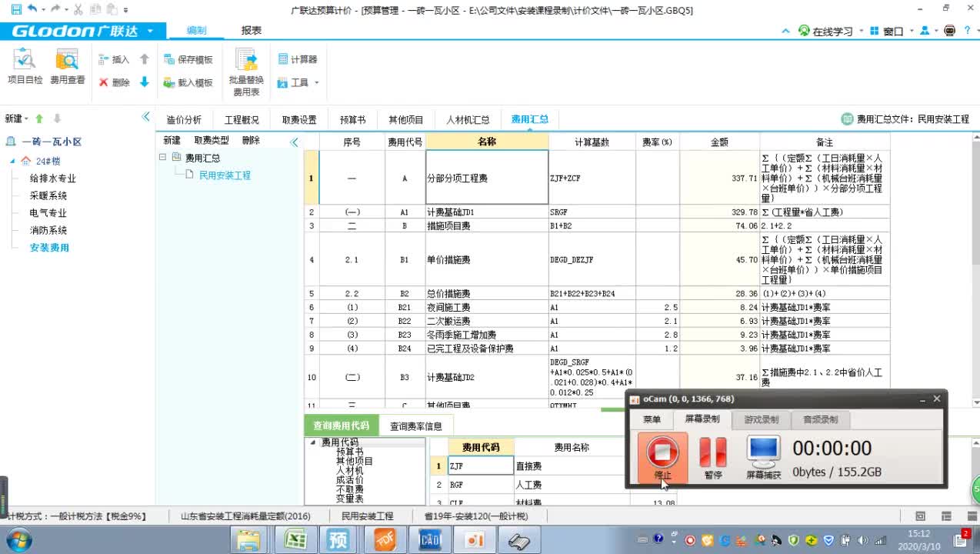Open the 新建 dropdown in project pane
Viewport: 980px width, 554px height.
(16, 118)
